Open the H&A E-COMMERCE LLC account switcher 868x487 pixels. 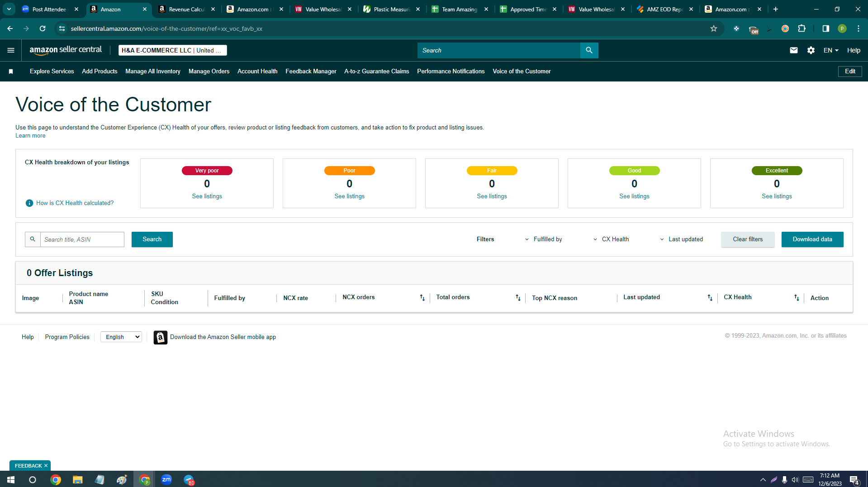coord(172,50)
